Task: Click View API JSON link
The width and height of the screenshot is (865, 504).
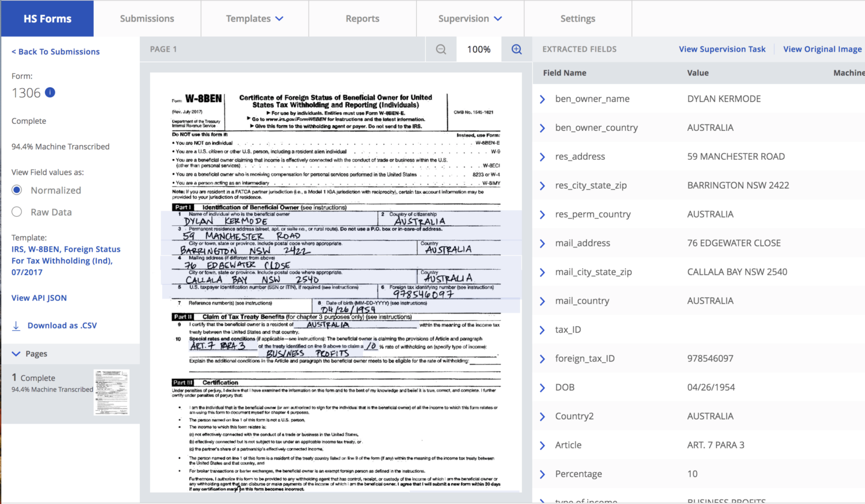Action: 39,298
